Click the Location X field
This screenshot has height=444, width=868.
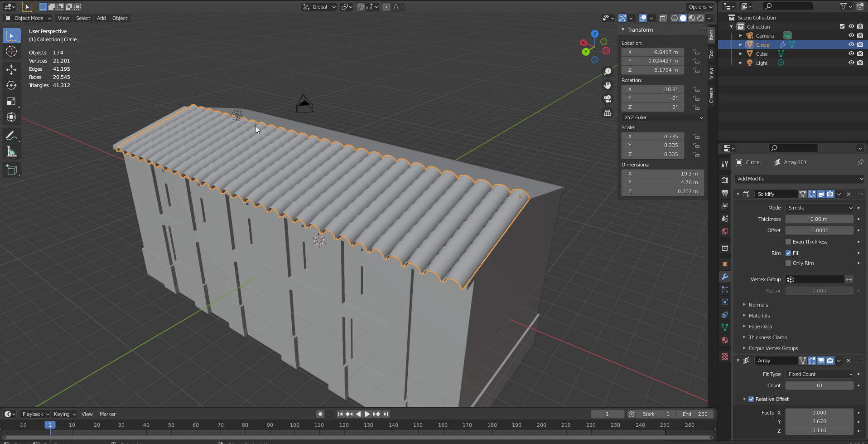pyautogui.click(x=653, y=52)
